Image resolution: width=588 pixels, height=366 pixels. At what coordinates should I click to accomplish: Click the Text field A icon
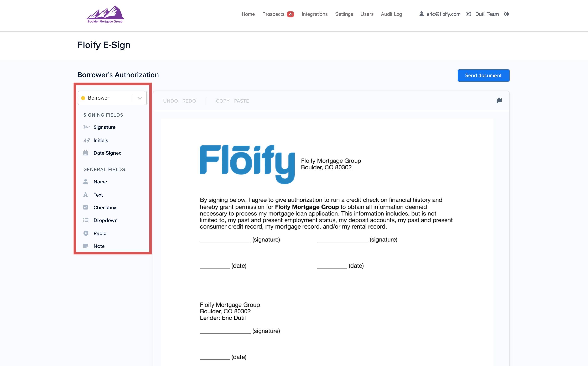[x=86, y=195]
